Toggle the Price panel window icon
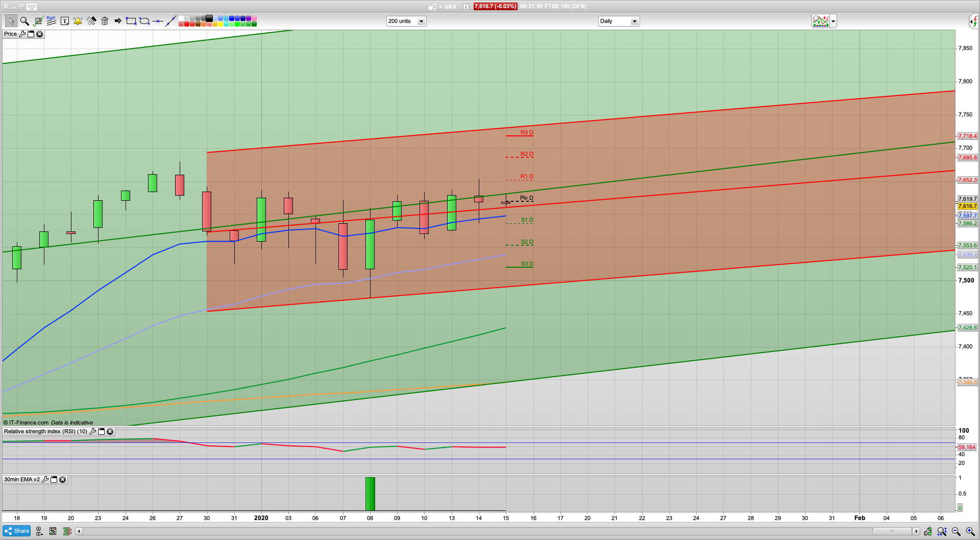This screenshot has height=540, width=980. click(x=31, y=34)
